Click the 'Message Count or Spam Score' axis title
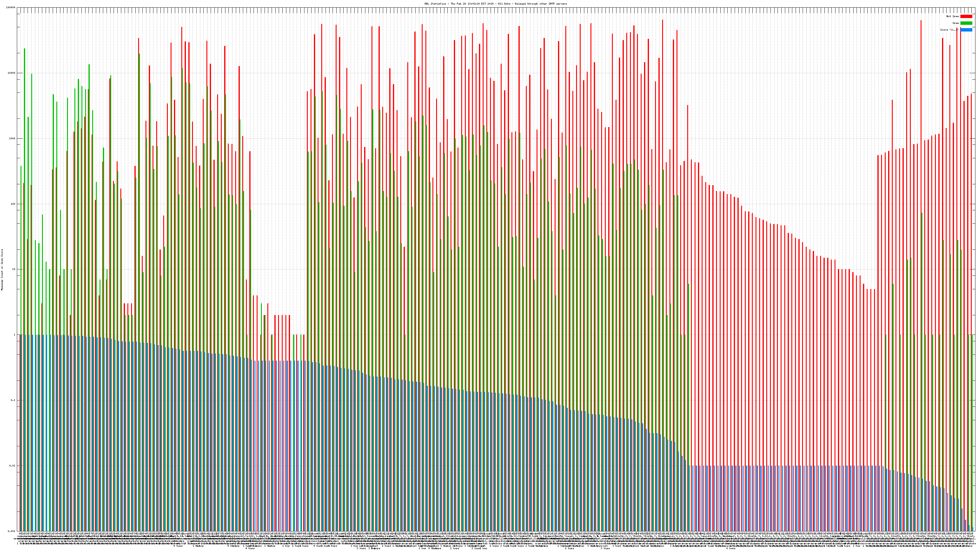The height and width of the screenshot is (551, 980). (x=2, y=269)
